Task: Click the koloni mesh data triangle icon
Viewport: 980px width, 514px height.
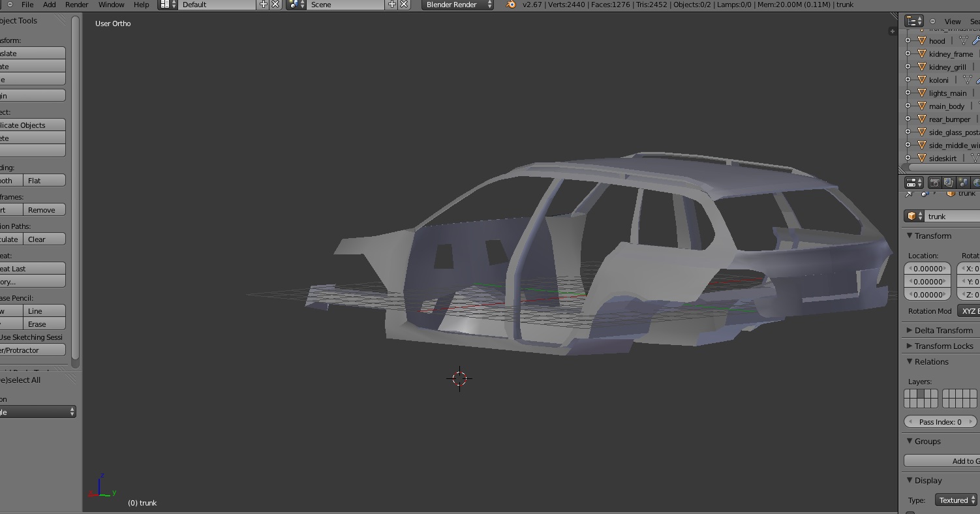Action: 967,80
